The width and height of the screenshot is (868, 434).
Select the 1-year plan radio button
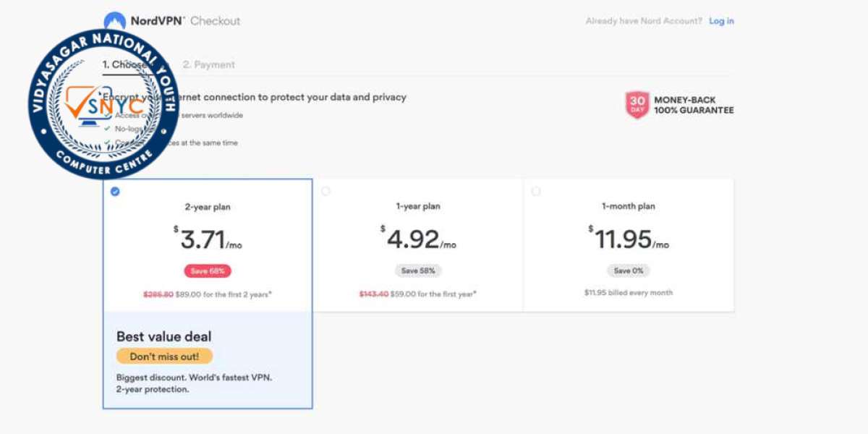tap(325, 192)
